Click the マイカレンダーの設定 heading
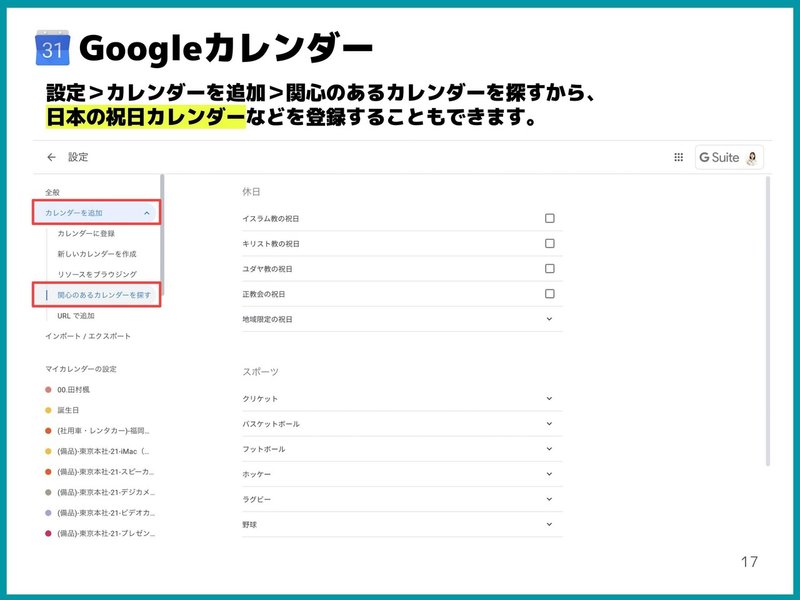 (81, 369)
